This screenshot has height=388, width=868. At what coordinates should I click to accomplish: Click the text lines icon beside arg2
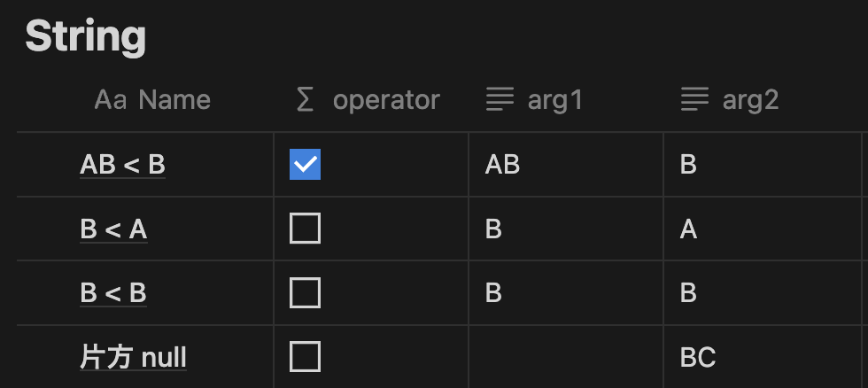[x=694, y=99]
